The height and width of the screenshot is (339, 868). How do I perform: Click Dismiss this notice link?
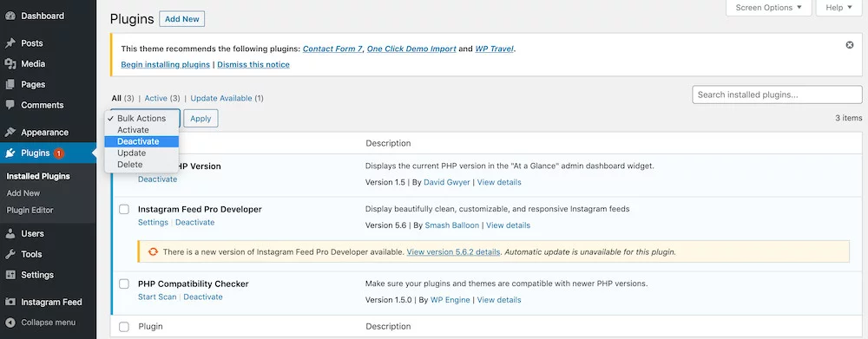point(253,65)
